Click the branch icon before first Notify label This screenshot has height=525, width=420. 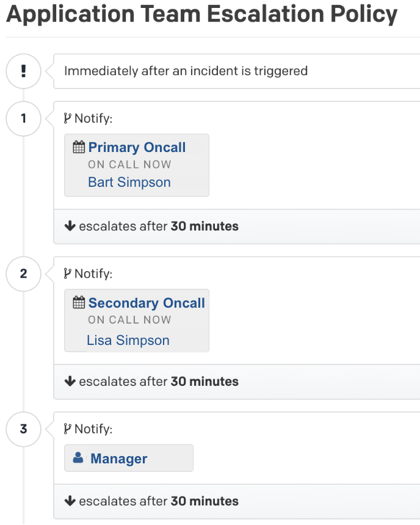click(x=67, y=118)
